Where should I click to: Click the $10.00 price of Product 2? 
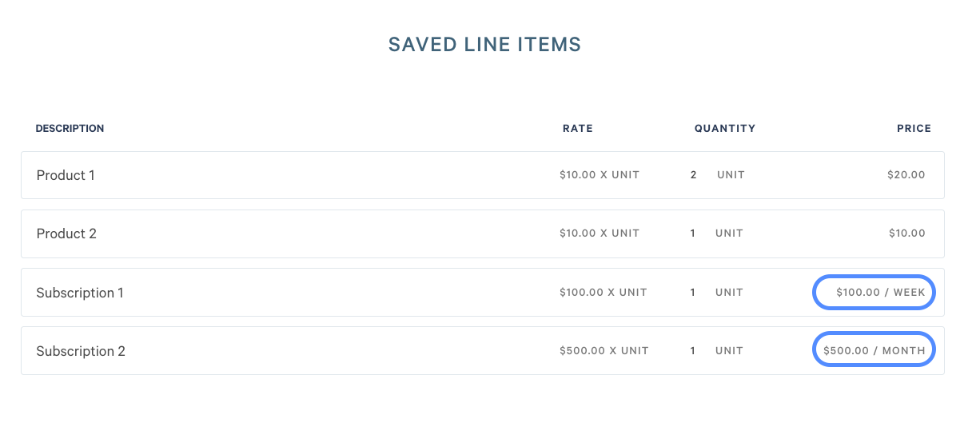tap(907, 233)
